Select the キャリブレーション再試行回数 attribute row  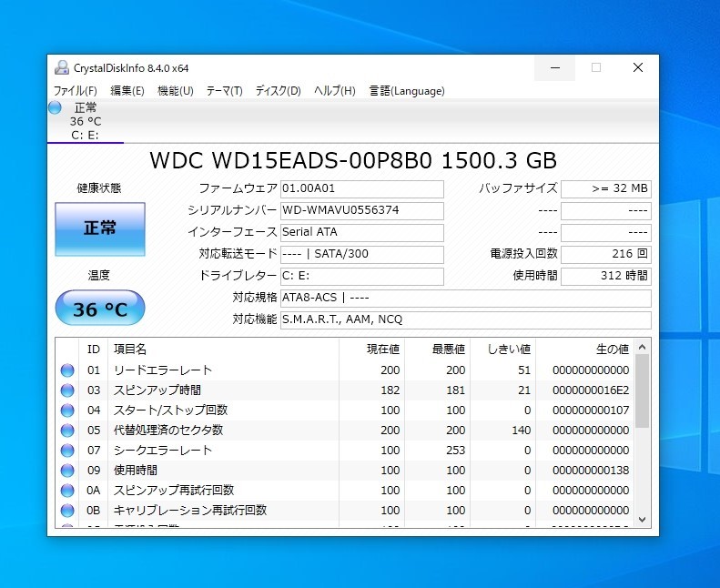pyautogui.click(x=345, y=510)
